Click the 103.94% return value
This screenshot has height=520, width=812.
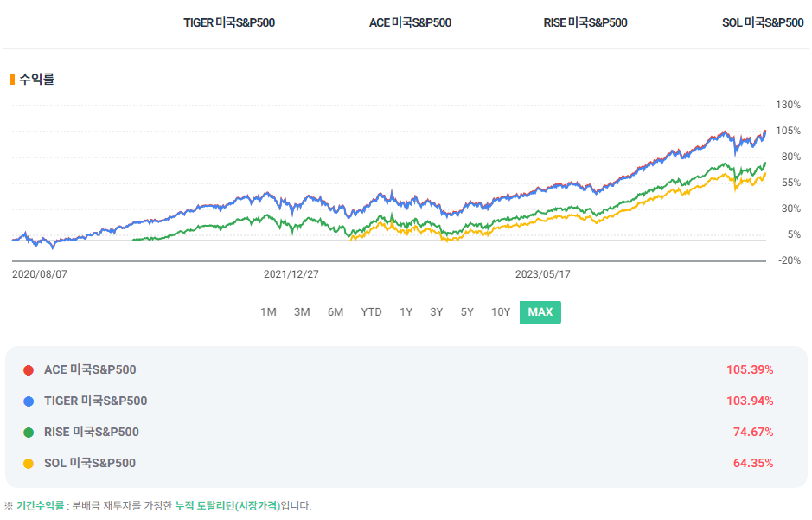(750, 401)
